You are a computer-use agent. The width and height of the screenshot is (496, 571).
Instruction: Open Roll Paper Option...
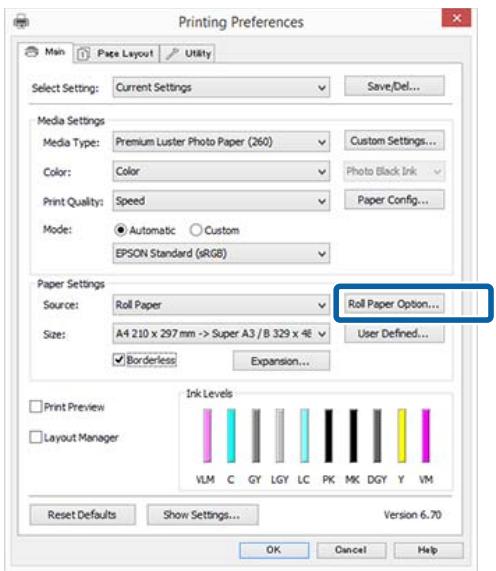[x=394, y=304]
